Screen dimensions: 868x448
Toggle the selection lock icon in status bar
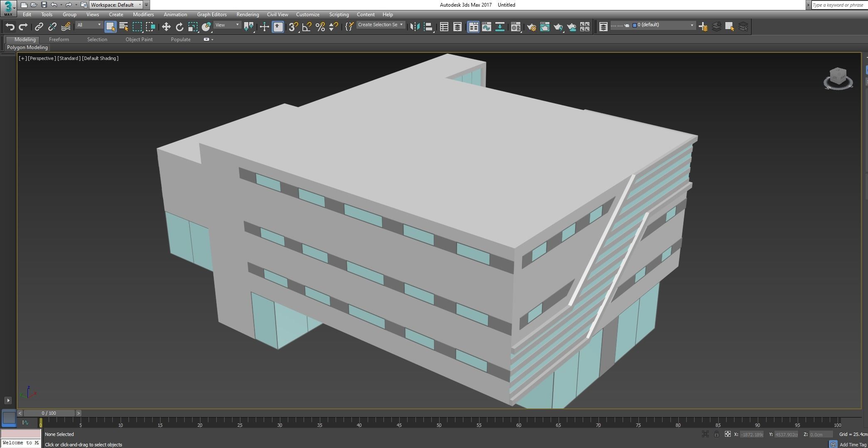[716, 434]
